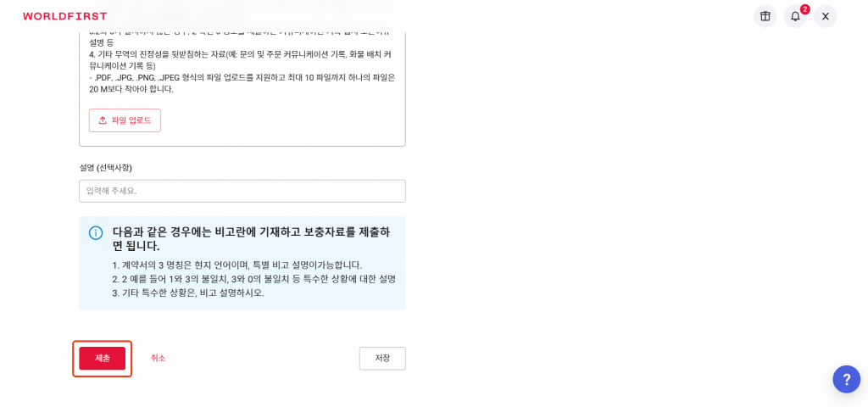Open the notifications bell icon
Viewport: 868px width, 407px height.
click(x=795, y=16)
